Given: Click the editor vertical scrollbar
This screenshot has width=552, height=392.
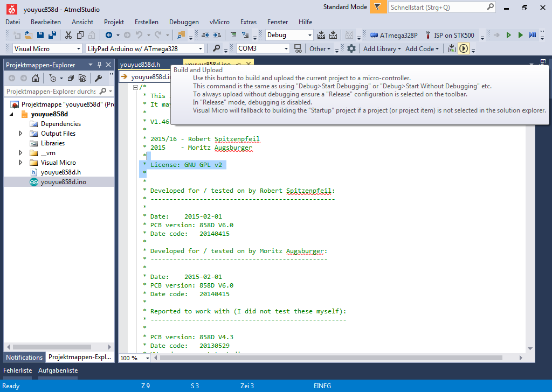Looking at the screenshot, I should click(x=529, y=215).
